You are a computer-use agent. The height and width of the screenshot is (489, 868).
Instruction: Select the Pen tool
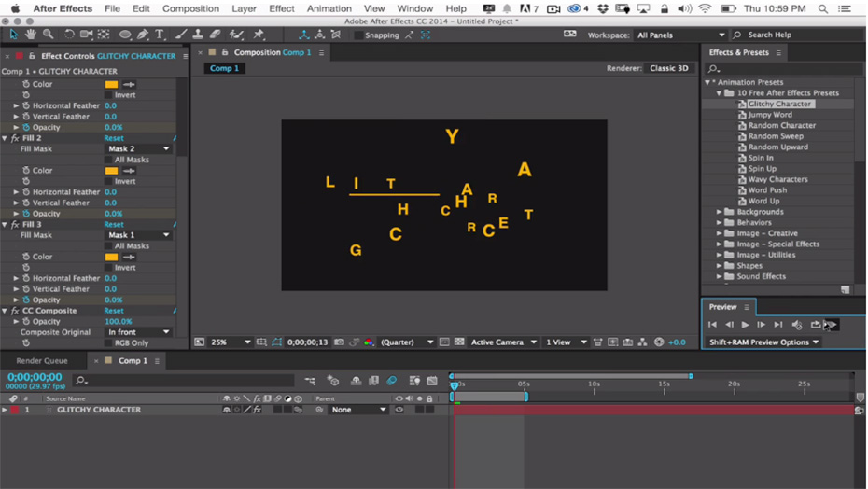click(x=143, y=35)
